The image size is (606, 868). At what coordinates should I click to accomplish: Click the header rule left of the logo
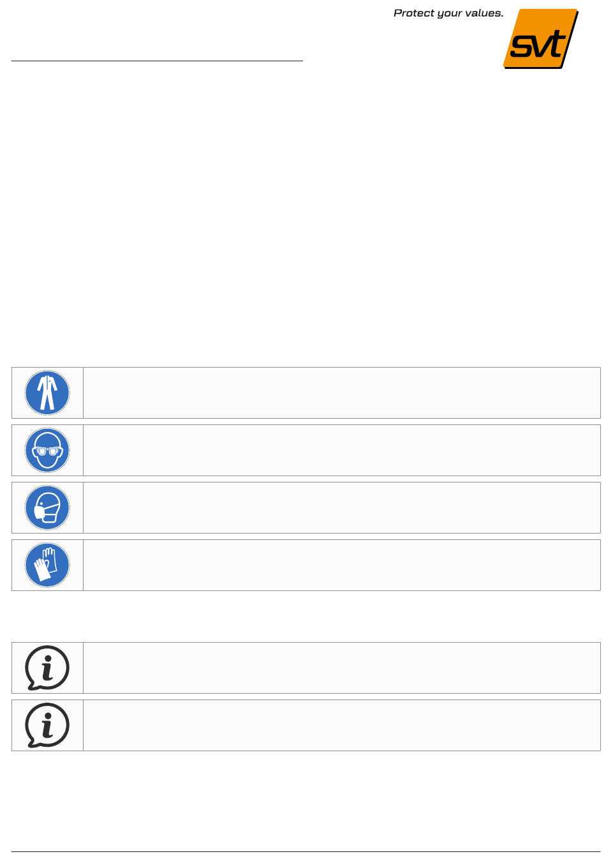coord(157,61)
